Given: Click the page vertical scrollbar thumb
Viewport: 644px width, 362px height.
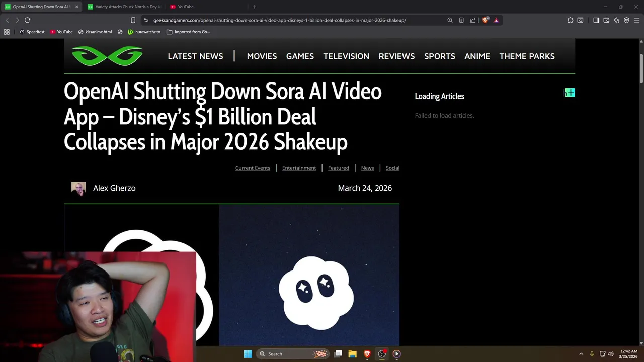Looking at the screenshot, I should [641, 68].
